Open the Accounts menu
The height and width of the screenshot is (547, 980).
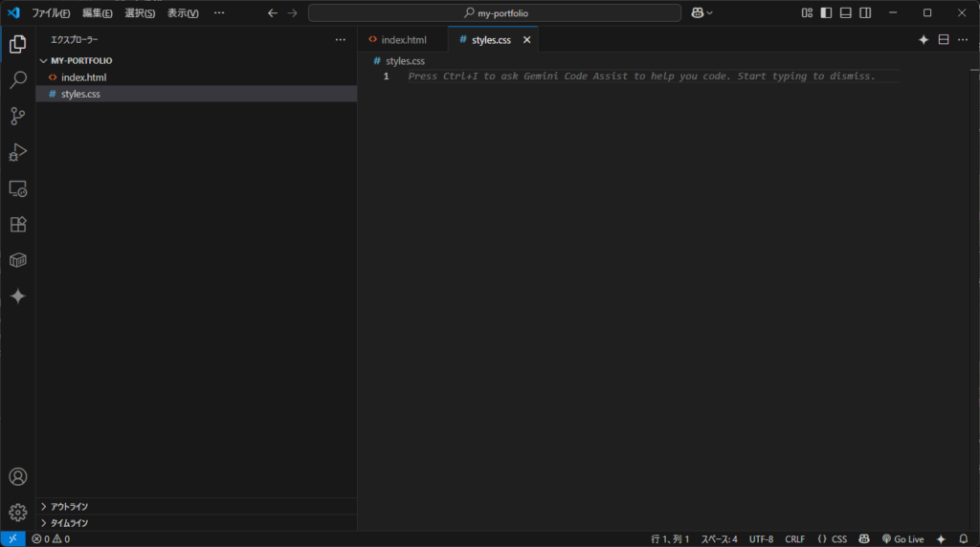[x=17, y=476]
